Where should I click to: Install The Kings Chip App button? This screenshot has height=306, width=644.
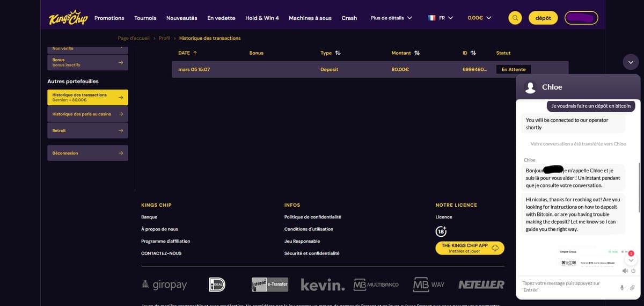point(470,248)
